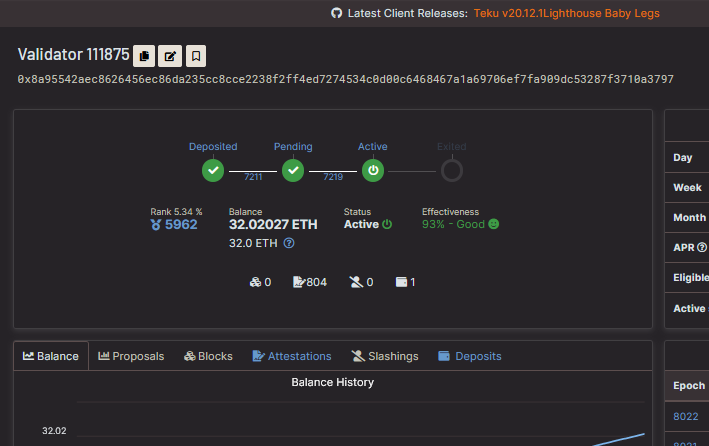Open the Lighthouse Baby Legs release link
709x446 pixels.
601,13
